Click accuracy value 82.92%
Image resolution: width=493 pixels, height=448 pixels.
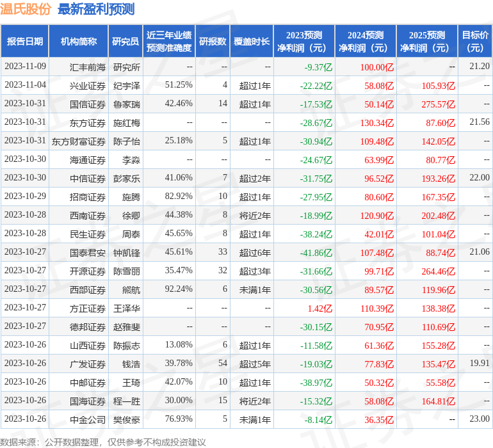click(x=179, y=196)
